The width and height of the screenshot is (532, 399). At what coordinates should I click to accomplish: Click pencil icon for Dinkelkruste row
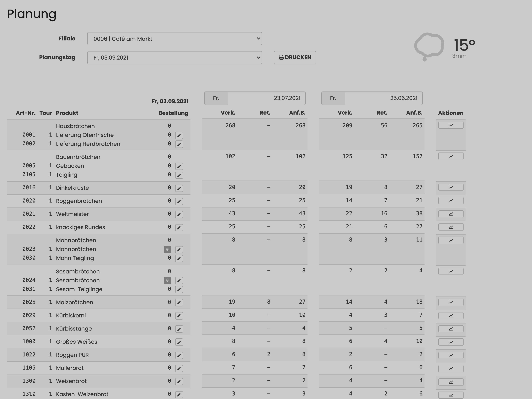pyautogui.click(x=179, y=188)
